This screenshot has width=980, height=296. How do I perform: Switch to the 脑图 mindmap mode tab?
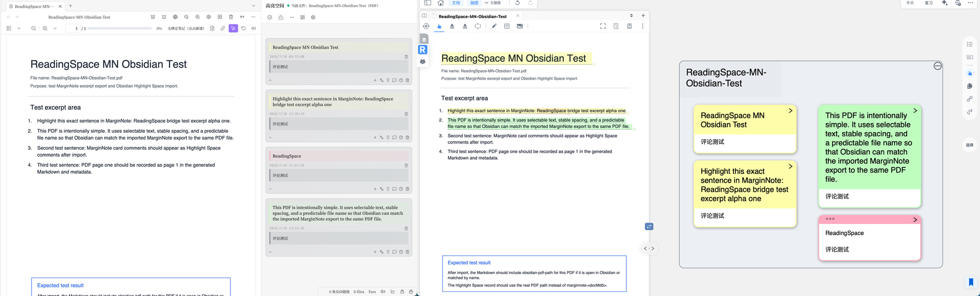(x=475, y=3)
